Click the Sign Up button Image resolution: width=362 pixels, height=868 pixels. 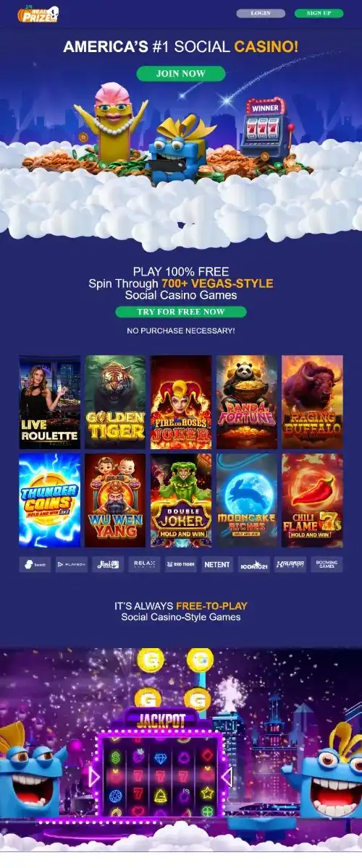pos(319,13)
